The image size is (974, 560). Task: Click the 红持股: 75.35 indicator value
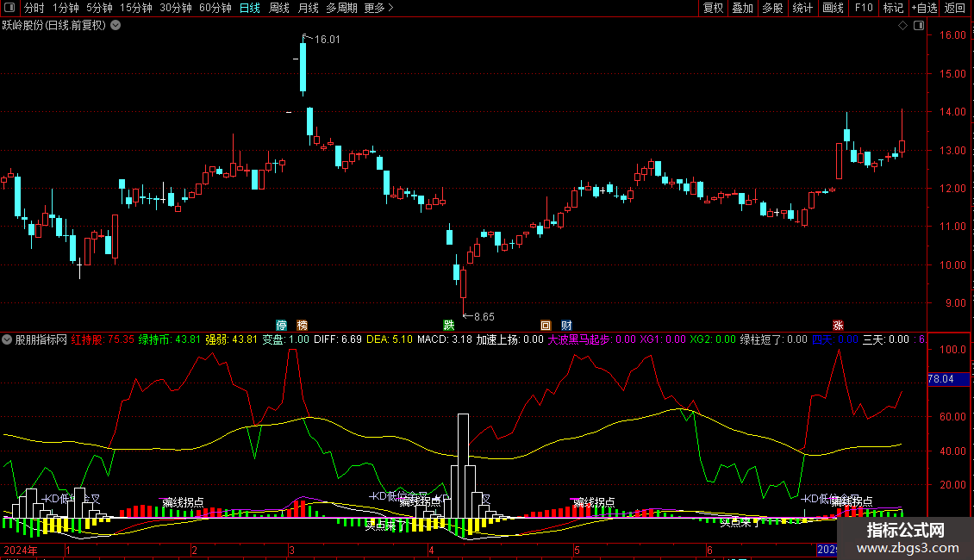[103, 339]
